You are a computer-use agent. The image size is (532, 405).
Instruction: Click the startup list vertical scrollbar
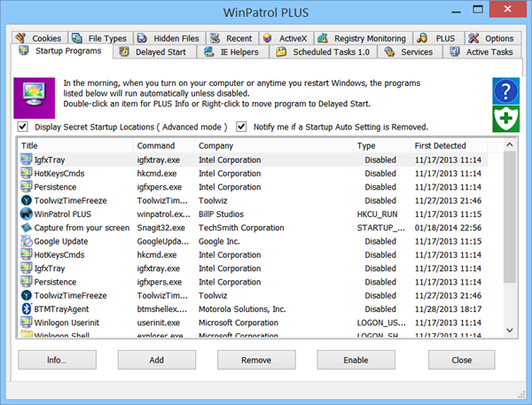tap(509, 239)
